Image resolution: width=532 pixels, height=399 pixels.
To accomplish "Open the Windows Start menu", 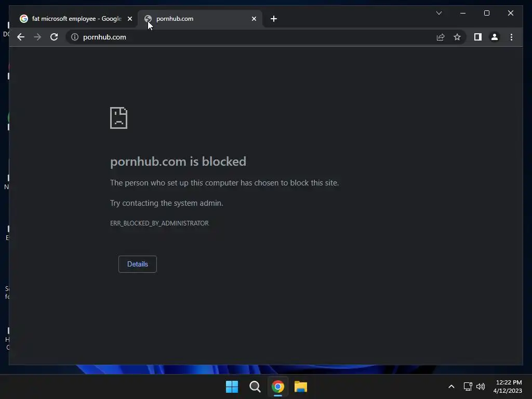I will coord(232,387).
